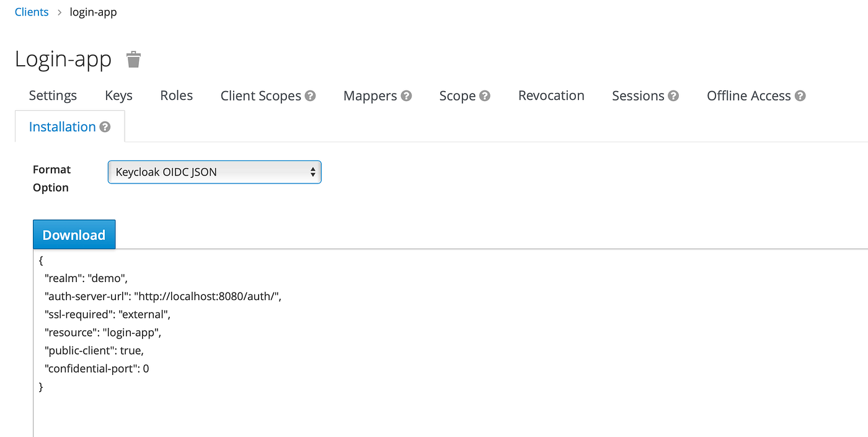Open the Client Scopes tab
This screenshot has height=437, width=868.
coord(261,95)
